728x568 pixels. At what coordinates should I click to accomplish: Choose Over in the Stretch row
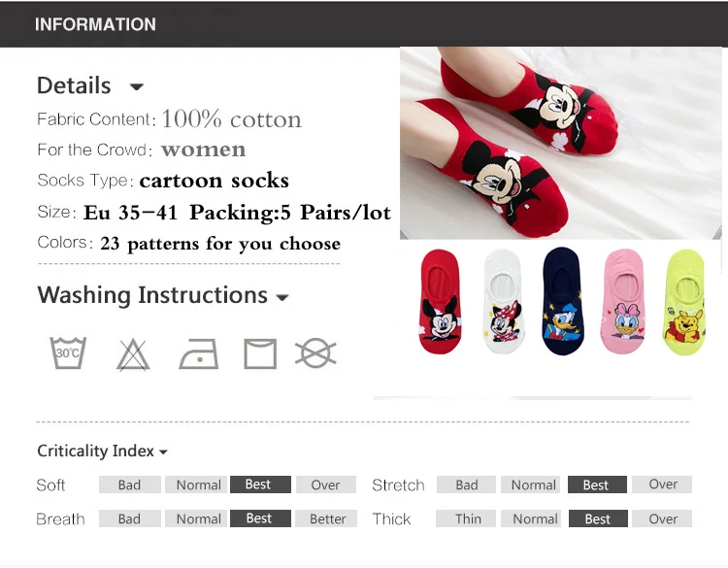click(x=663, y=484)
